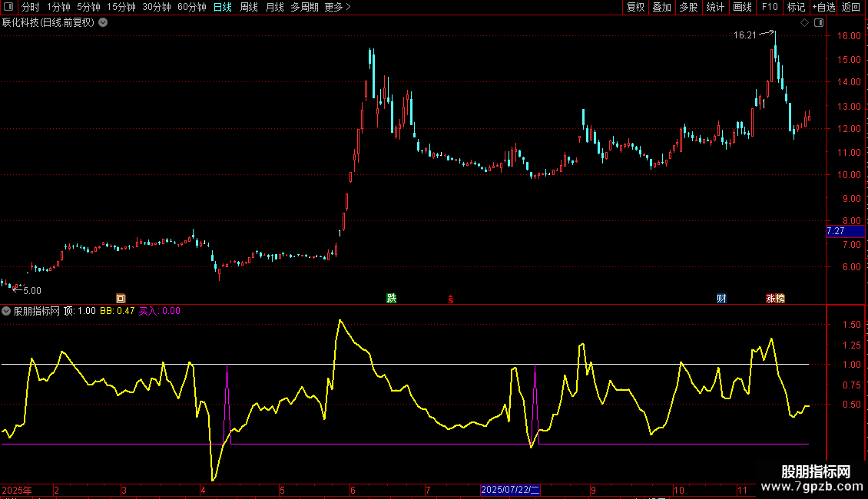This screenshot has width=868, height=499.
Task: Select the 30分钟 period tab
Action: click(x=156, y=7)
